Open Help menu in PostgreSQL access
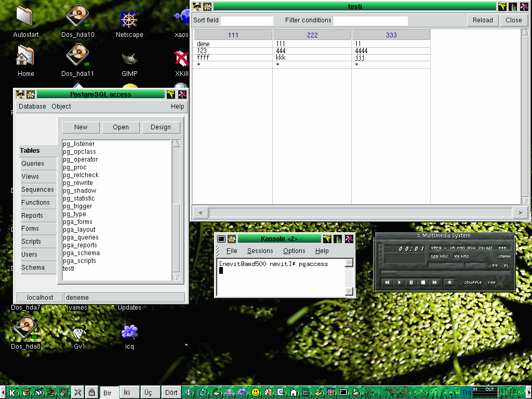 tap(178, 107)
